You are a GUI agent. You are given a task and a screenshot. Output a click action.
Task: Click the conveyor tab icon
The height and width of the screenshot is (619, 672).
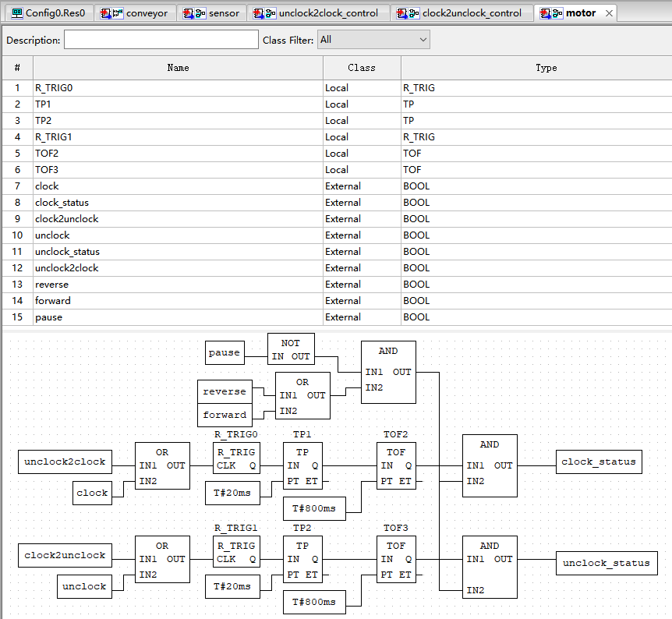111,13
